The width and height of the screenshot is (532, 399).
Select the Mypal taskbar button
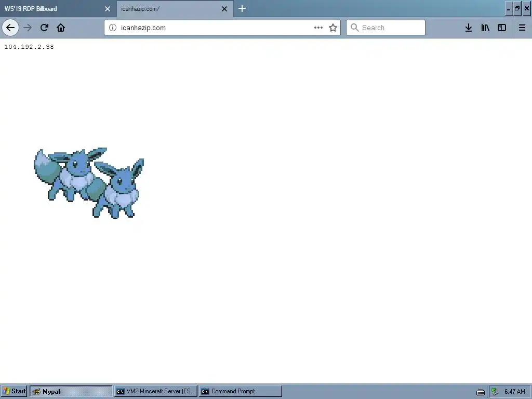(71, 391)
